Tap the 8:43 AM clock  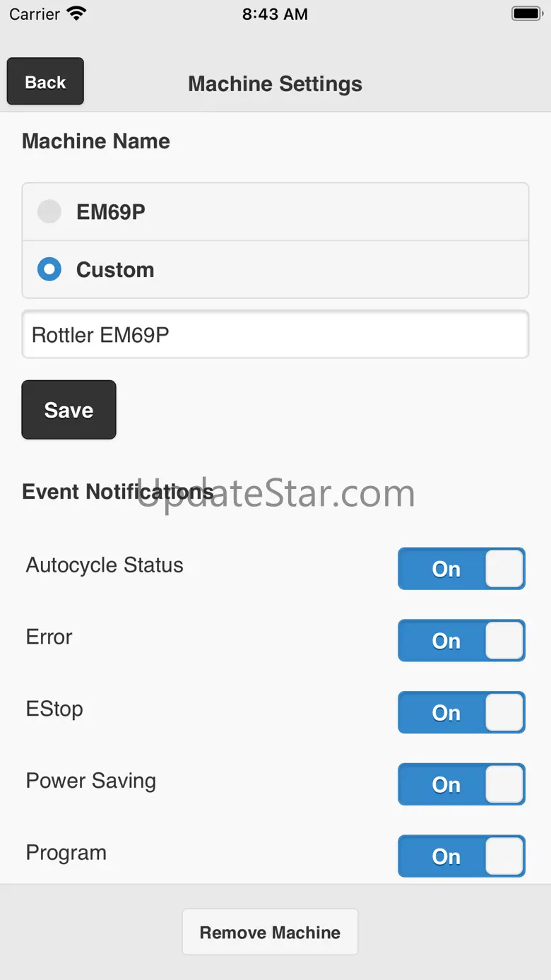tap(275, 14)
